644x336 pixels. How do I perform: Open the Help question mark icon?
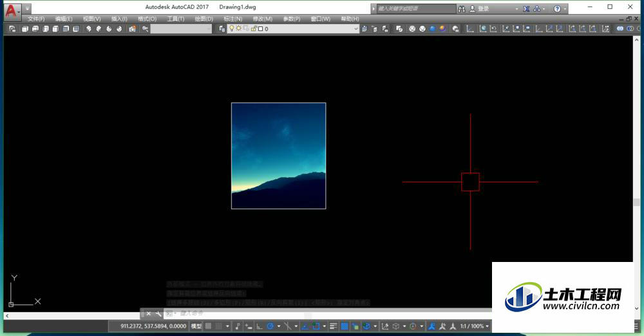[557, 8]
